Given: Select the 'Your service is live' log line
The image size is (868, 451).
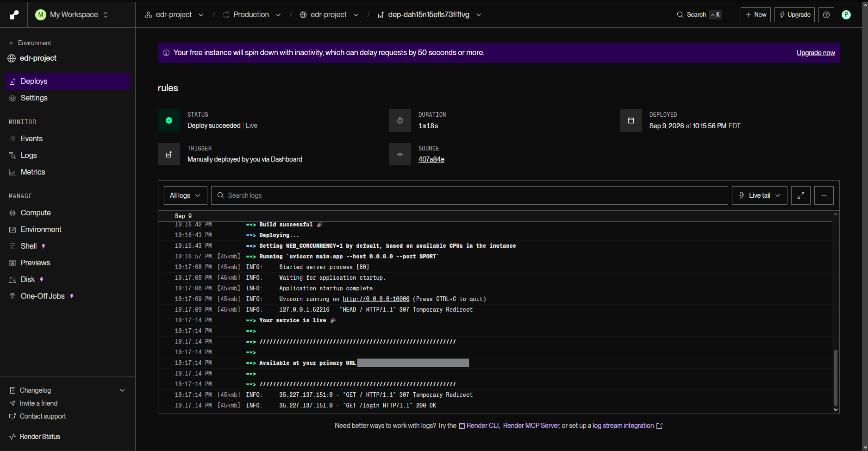Looking at the screenshot, I should click(x=495, y=320).
